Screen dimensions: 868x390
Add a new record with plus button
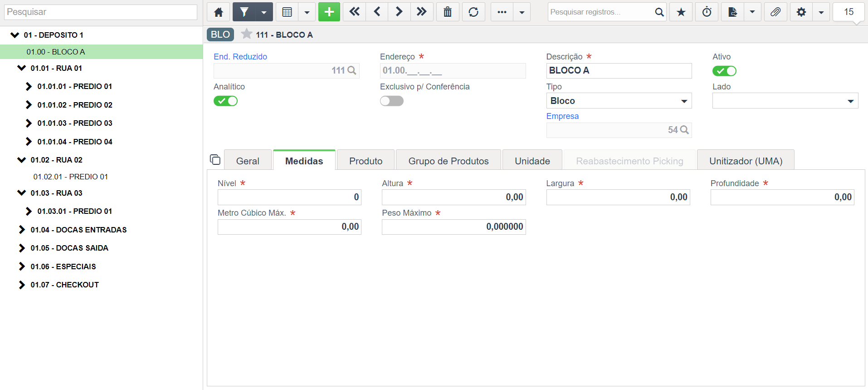click(x=329, y=12)
